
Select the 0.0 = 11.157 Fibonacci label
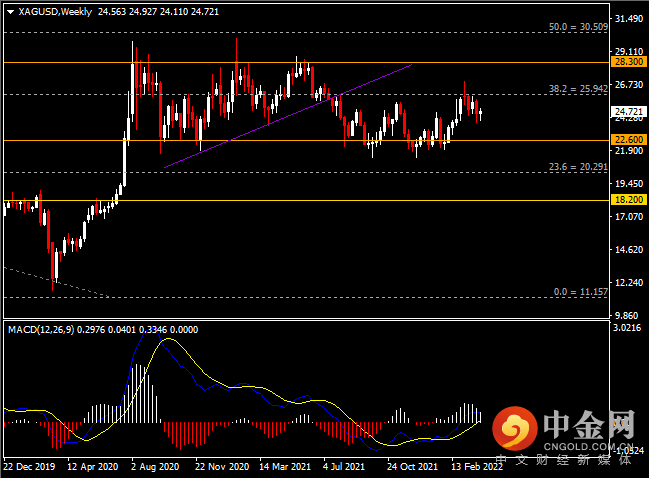(x=581, y=292)
